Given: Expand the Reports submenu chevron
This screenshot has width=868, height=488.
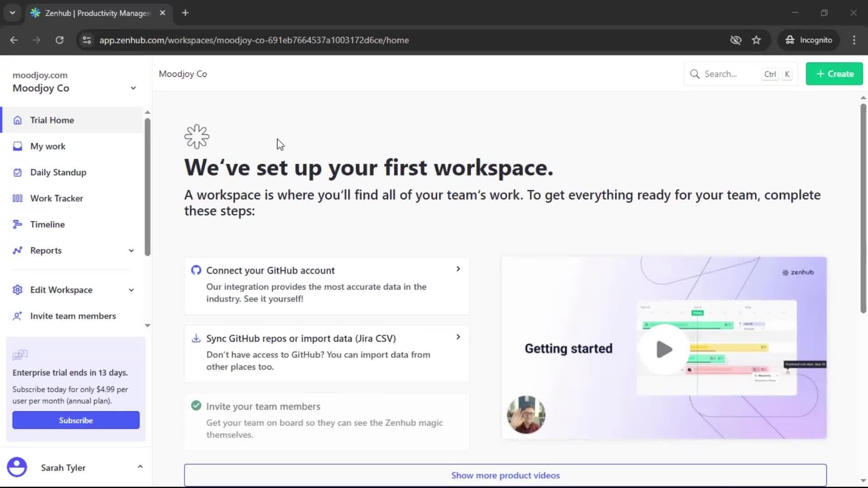Looking at the screenshot, I should coord(131,250).
